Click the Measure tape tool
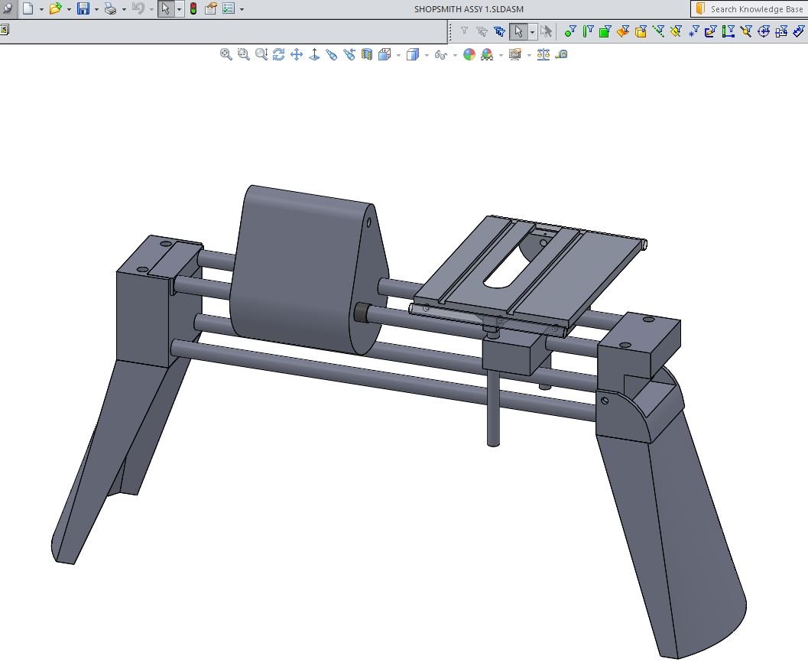This screenshot has height=672, width=808. [x=561, y=54]
